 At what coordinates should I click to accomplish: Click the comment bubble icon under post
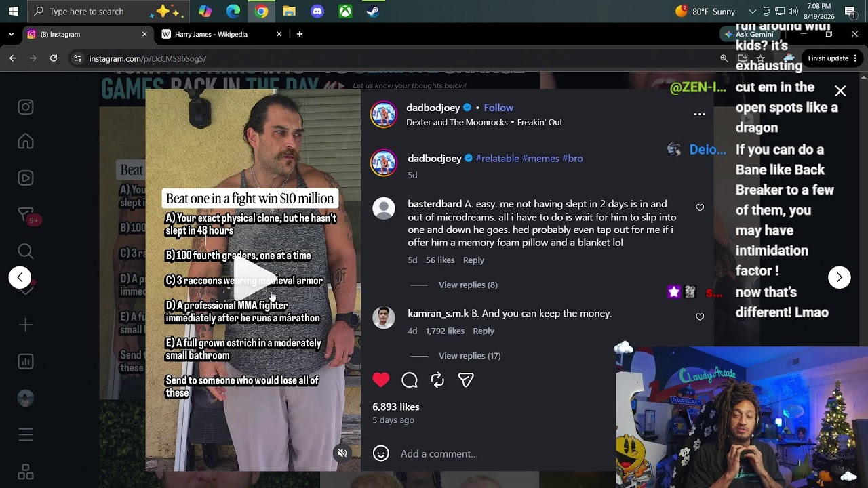click(410, 380)
